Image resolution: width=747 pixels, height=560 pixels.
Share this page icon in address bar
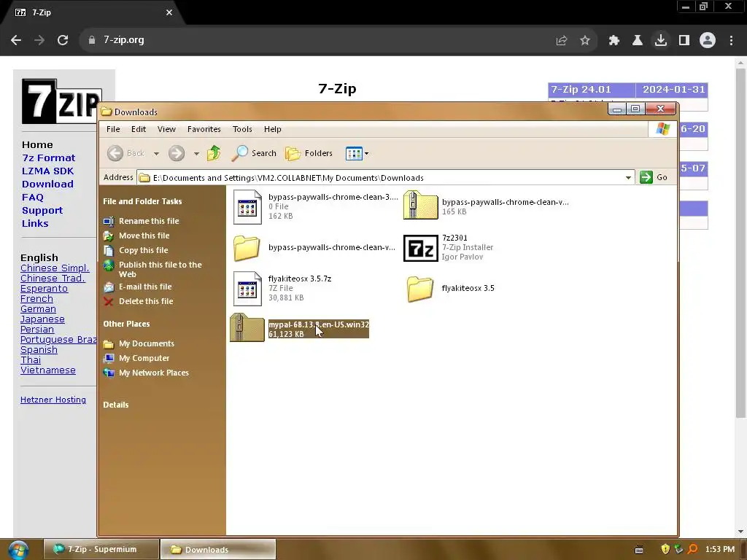pyautogui.click(x=562, y=41)
